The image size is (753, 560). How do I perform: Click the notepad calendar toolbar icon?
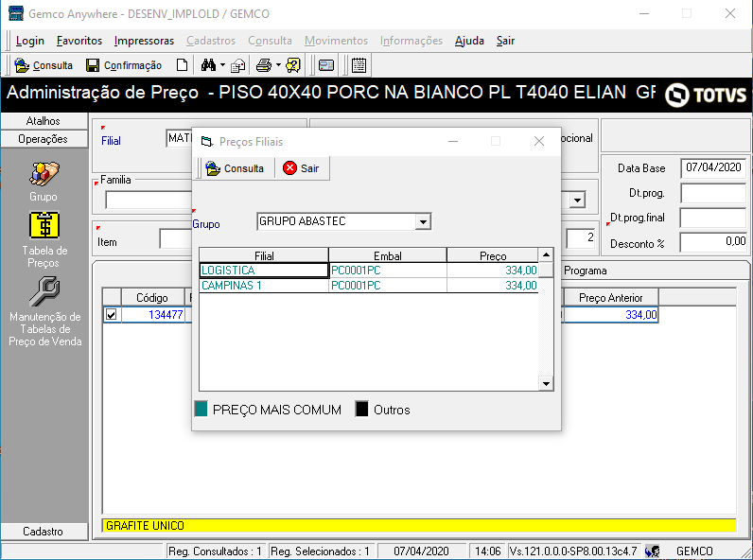click(x=359, y=65)
